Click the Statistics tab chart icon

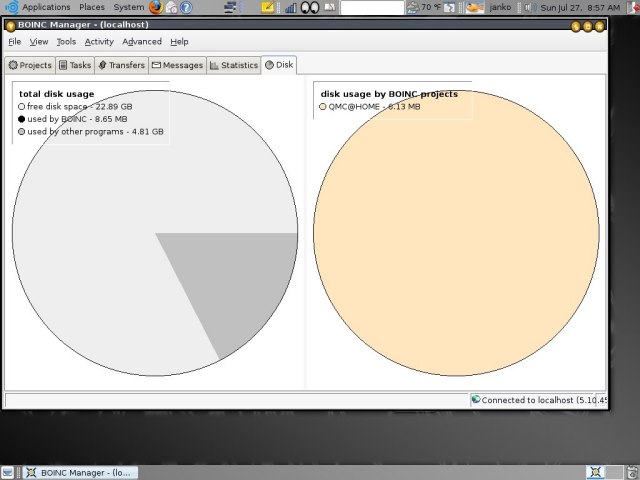pyautogui.click(x=214, y=65)
